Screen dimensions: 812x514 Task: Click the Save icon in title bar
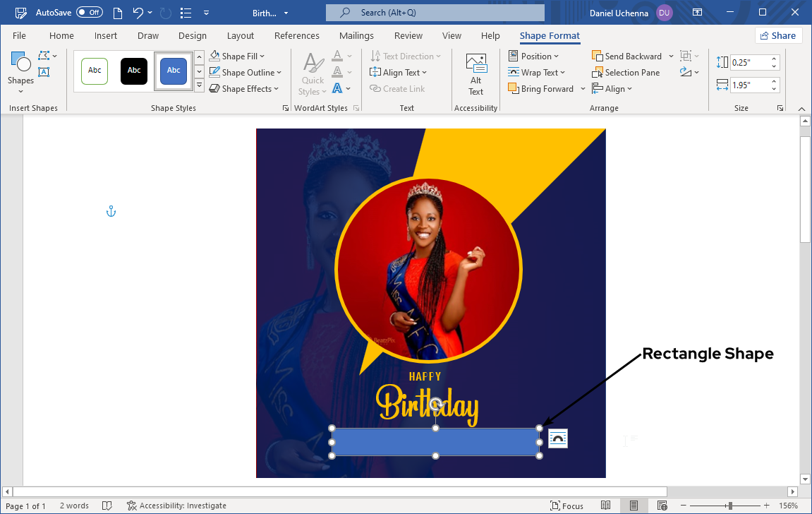pyautogui.click(x=21, y=13)
